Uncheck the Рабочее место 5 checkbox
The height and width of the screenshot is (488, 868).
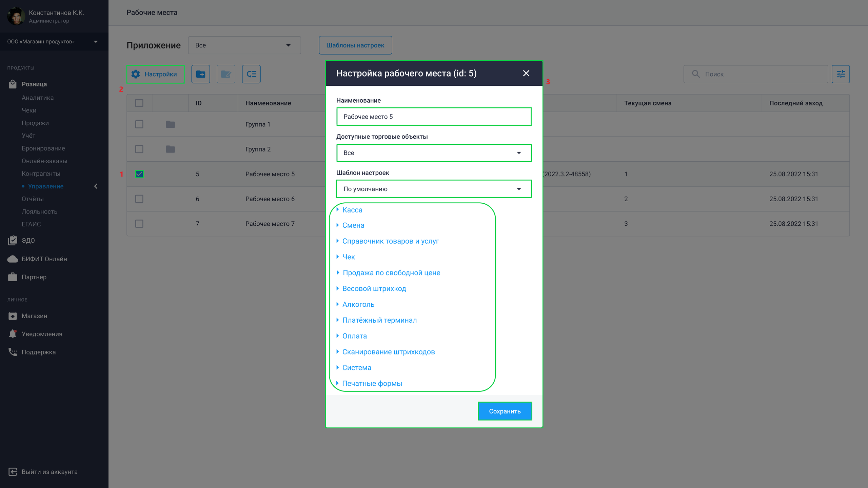point(139,174)
